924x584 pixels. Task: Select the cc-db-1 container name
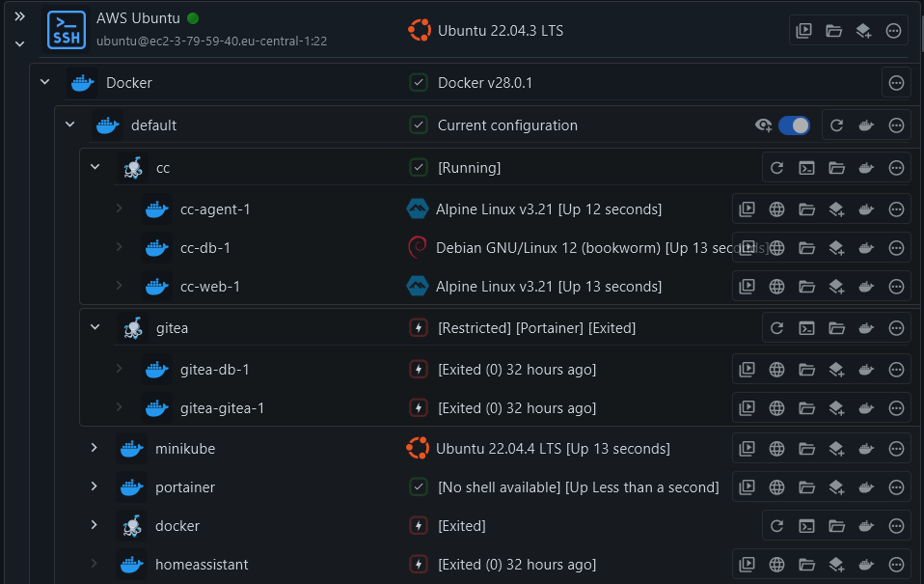(205, 248)
